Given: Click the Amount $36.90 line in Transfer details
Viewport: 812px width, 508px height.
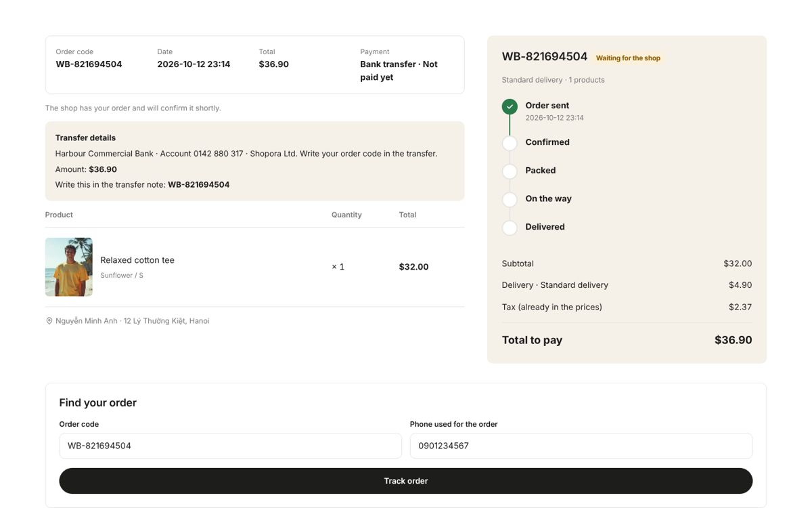Looking at the screenshot, I should (x=86, y=169).
